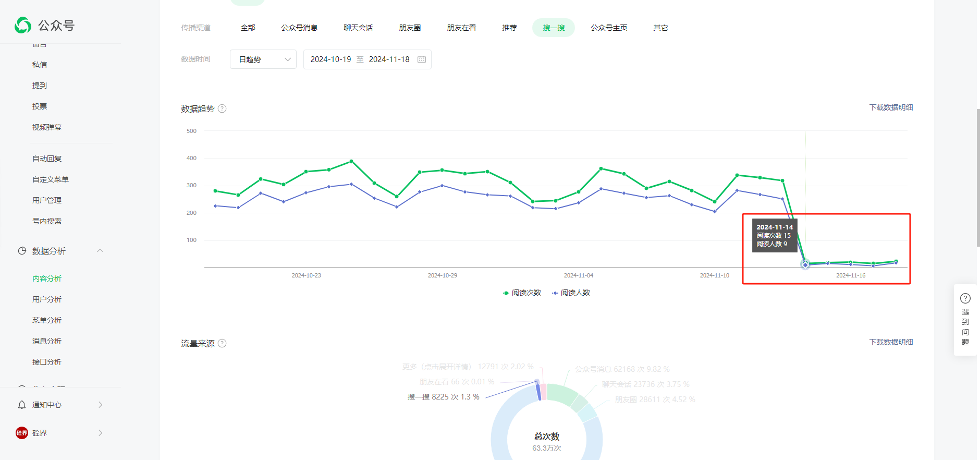980x460 pixels.
Task: Open 用户分析 in sidebar
Action: click(47, 299)
